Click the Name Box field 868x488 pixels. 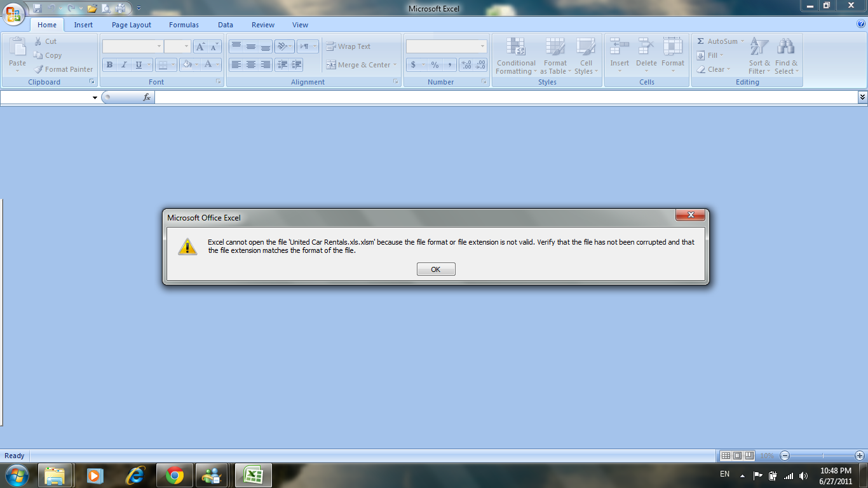[x=46, y=97]
